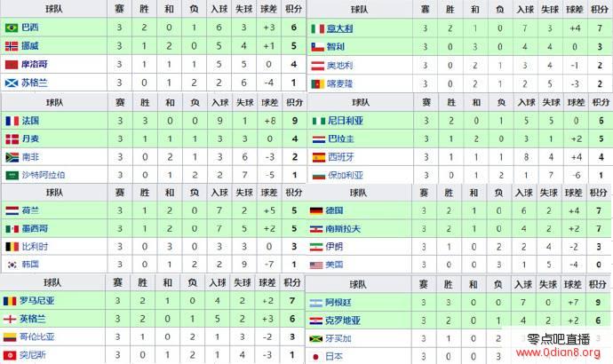613x364 pixels.
Task: Click the Brazil flag icon
Action: 12,28
